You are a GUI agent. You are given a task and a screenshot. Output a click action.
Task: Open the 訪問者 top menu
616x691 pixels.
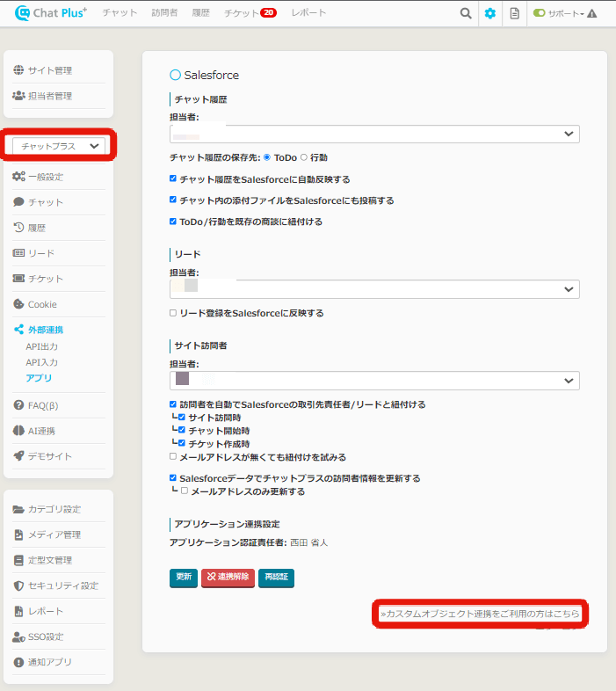tap(165, 13)
